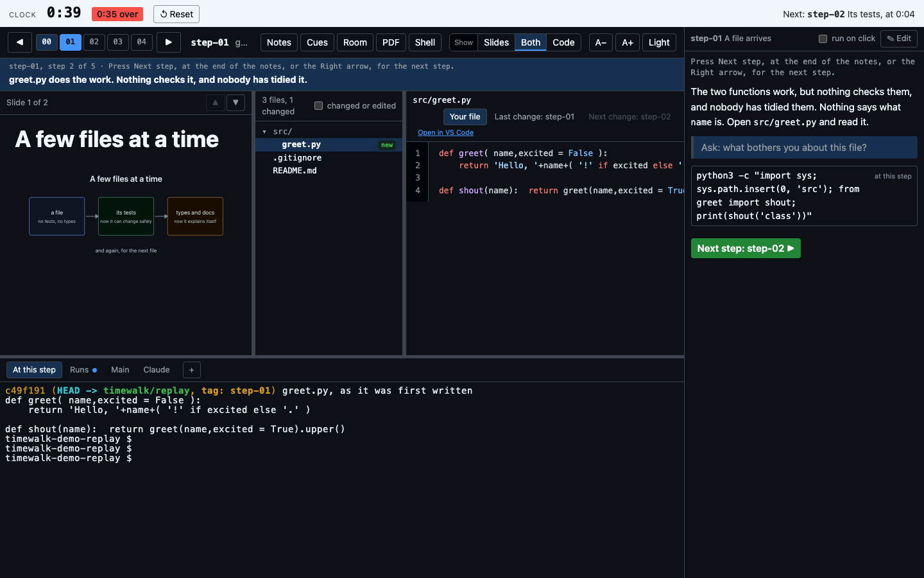Decrease font size with A–
924x578 pixels.
[601, 42]
